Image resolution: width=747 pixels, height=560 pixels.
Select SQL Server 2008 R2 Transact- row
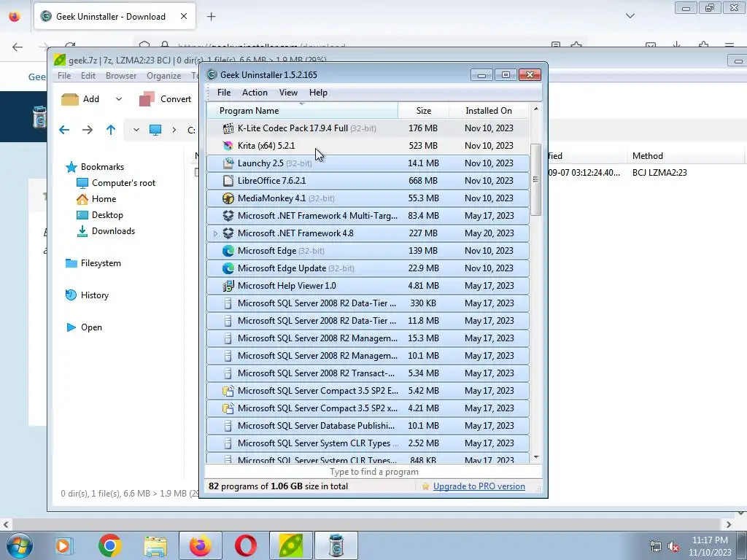[x=368, y=373]
